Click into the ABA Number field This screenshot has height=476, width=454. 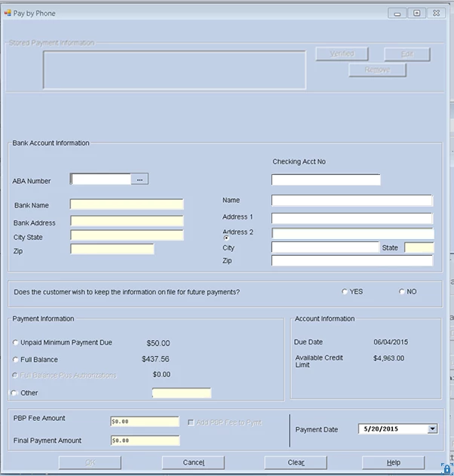[x=101, y=179]
